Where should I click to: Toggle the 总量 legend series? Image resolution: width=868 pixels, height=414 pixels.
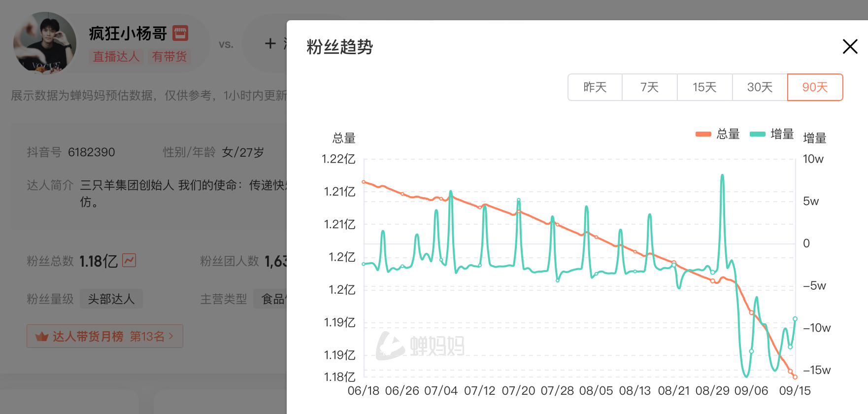tap(718, 134)
